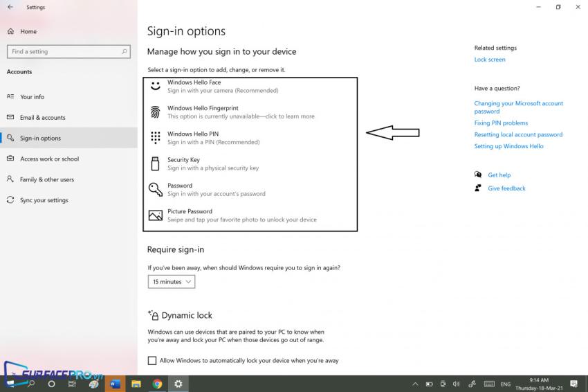The width and height of the screenshot is (588, 392).
Task: Expand Windows Hello Face option
Action: 250,87
